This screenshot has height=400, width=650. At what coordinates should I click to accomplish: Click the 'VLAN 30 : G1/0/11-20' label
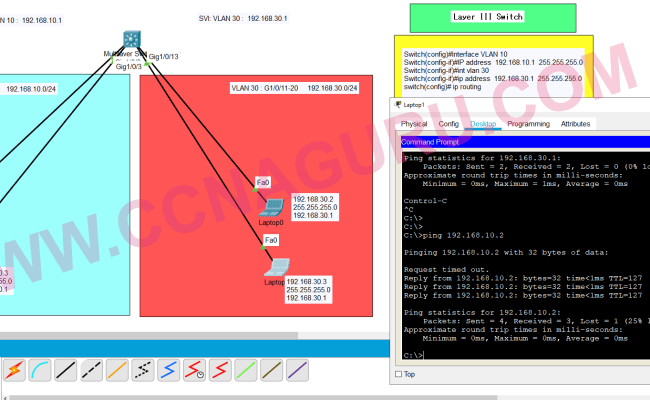coord(264,88)
